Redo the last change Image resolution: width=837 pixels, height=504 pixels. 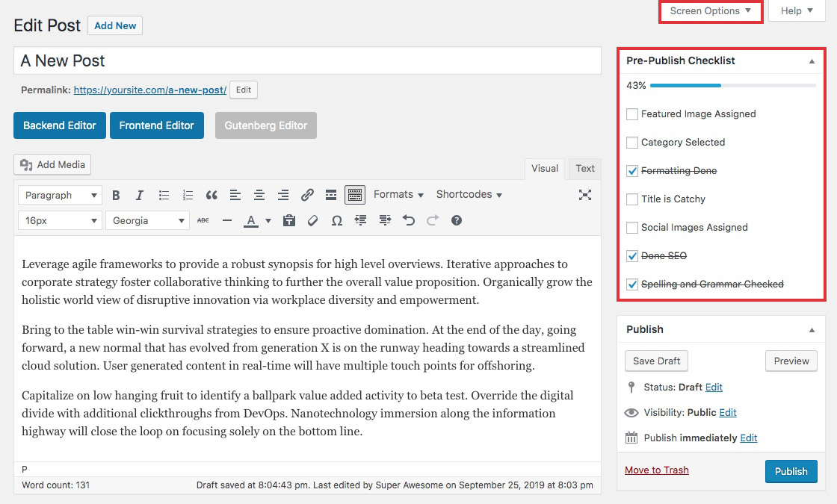[x=433, y=220]
